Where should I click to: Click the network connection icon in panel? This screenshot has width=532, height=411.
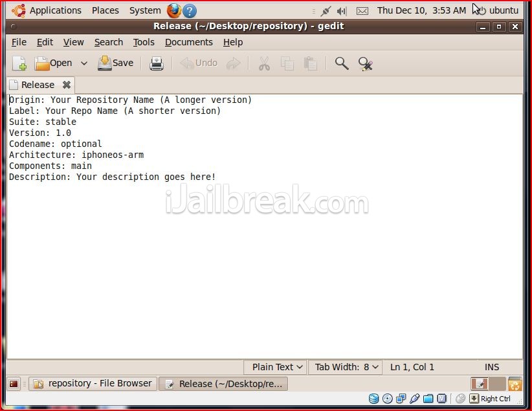pos(326,11)
